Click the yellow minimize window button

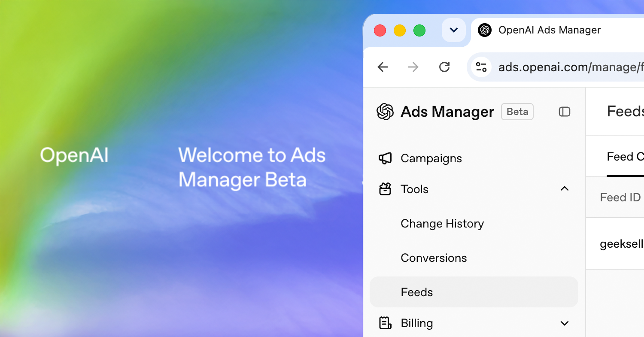pos(400,30)
